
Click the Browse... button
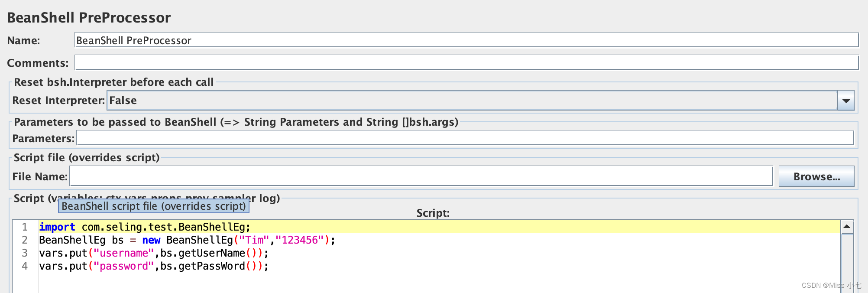816,176
